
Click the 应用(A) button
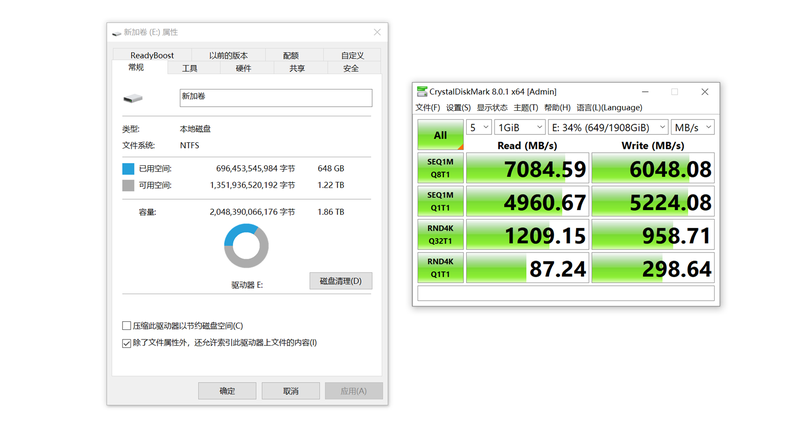[x=354, y=391]
